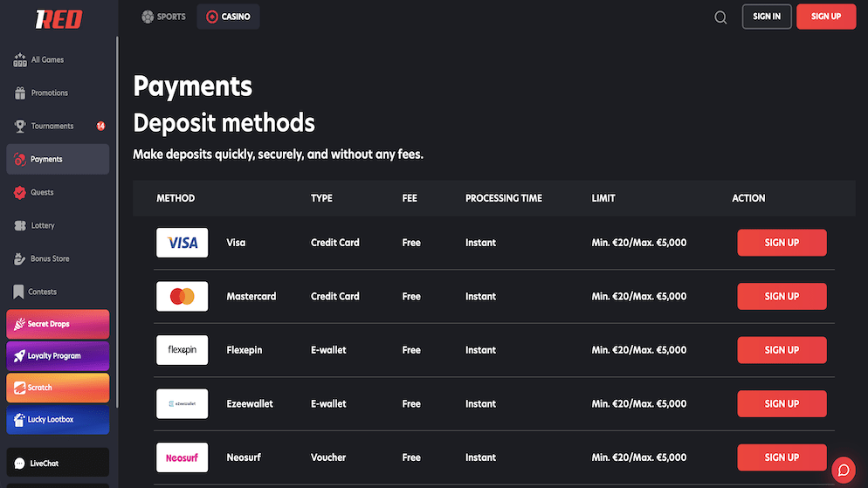Viewport: 868px width, 488px height.
Task: Click the 'Mastercard' method name
Action: (x=251, y=296)
